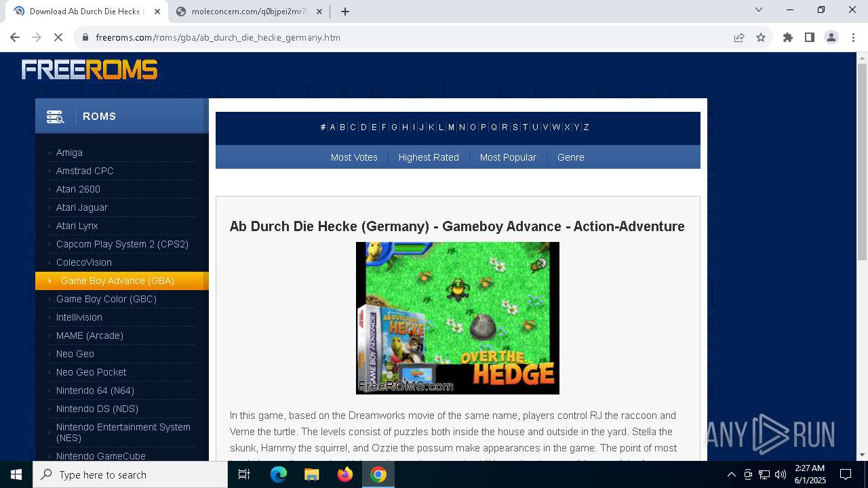Open Capcom Play System 2 (CPS2)
The height and width of the screenshot is (488, 868).
tap(122, 244)
